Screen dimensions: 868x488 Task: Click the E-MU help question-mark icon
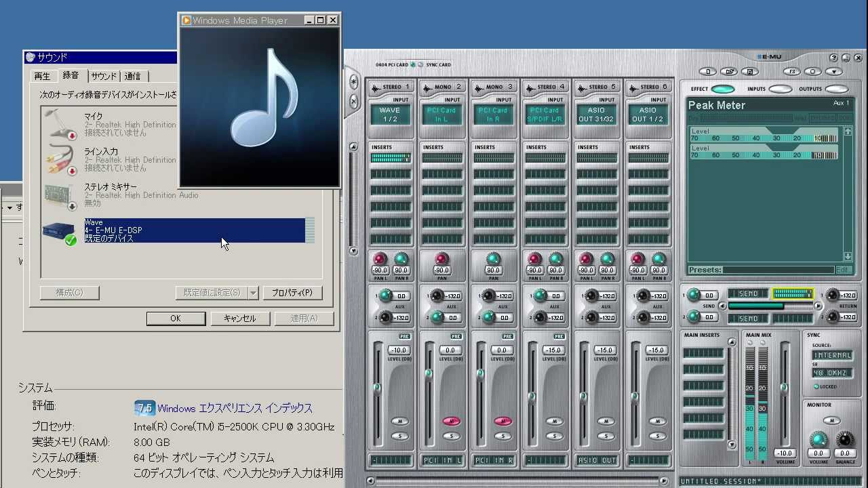834,58
